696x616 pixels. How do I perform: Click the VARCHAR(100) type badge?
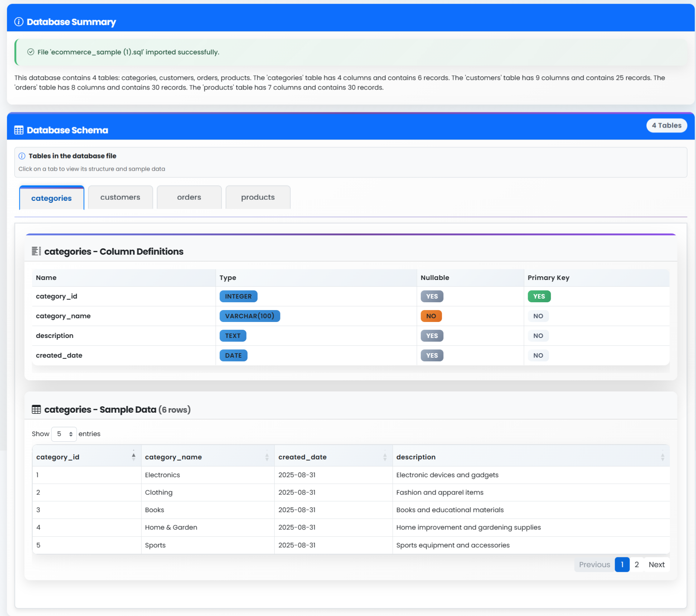pyautogui.click(x=249, y=316)
